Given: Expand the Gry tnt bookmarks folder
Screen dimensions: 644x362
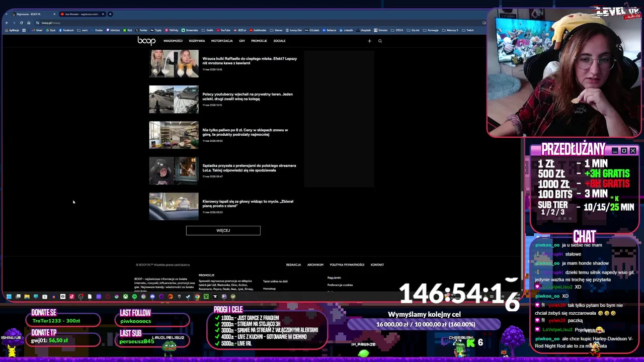Looking at the screenshot, I should (413, 30).
